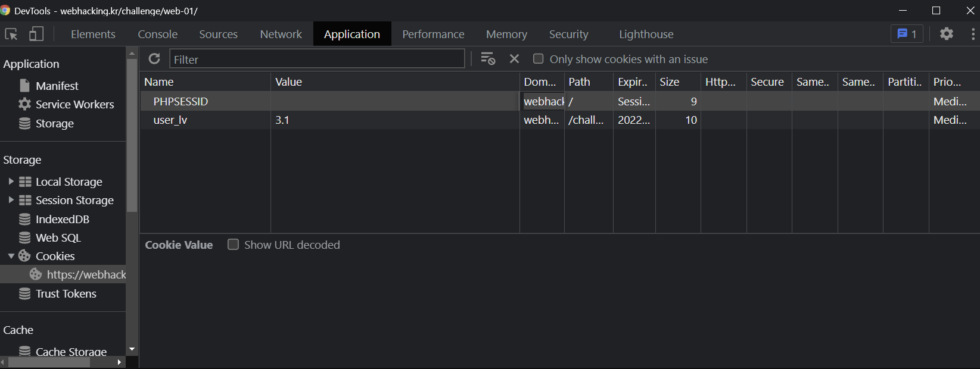The height and width of the screenshot is (369, 980).
Task: Open the Security tab
Action: click(568, 34)
